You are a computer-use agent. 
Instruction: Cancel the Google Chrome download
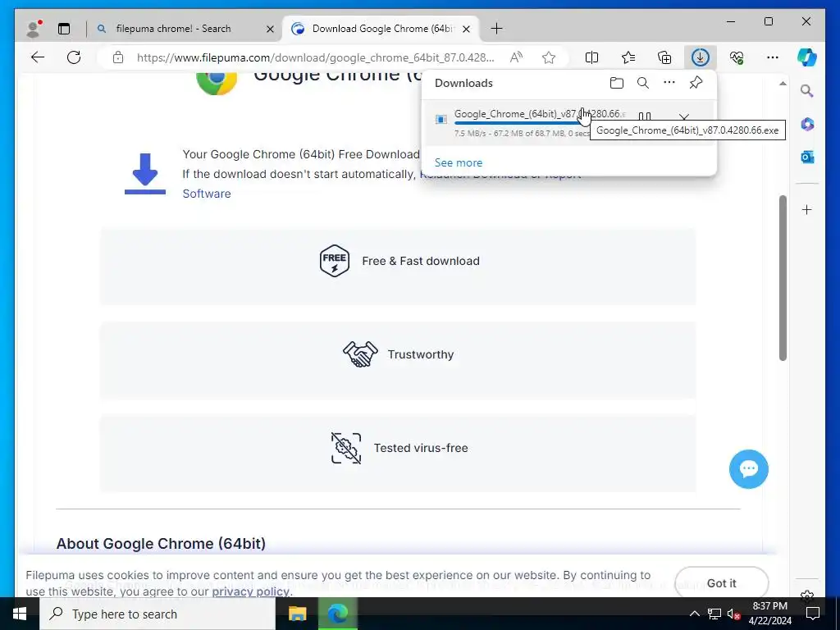[683, 116]
